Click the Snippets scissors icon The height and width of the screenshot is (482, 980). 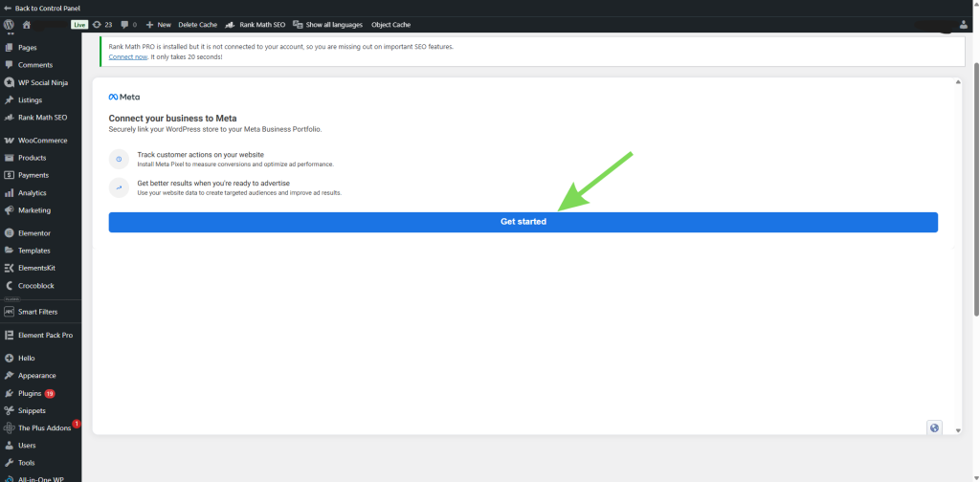(9, 411)
